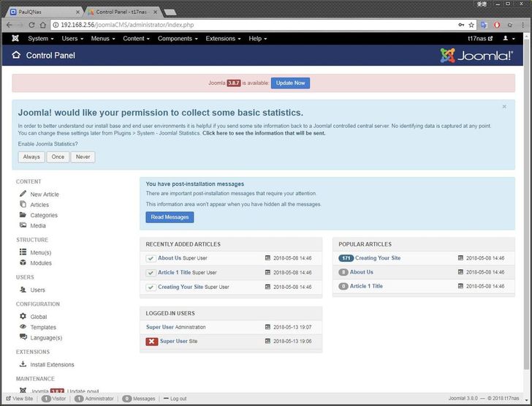The width and height of the screenshot is (532, 406).
Task: Go back with the browser back arrow
Action: click(x=9, y=25)
